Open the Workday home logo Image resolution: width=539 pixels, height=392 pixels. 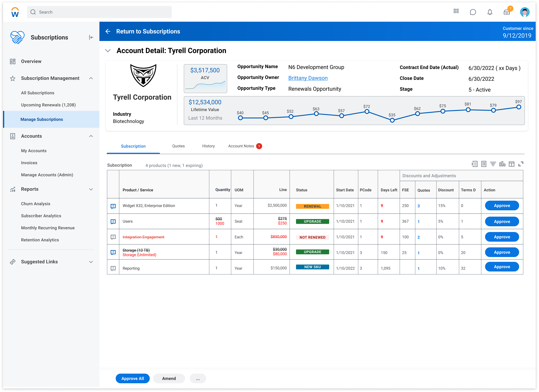pos(15,12)
